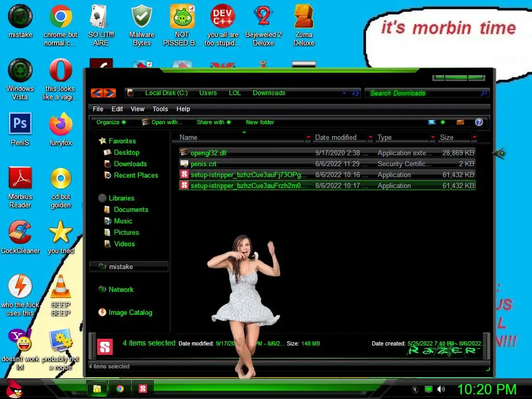
Task: Open Network in navigation pane
Action: coord(116,290)
